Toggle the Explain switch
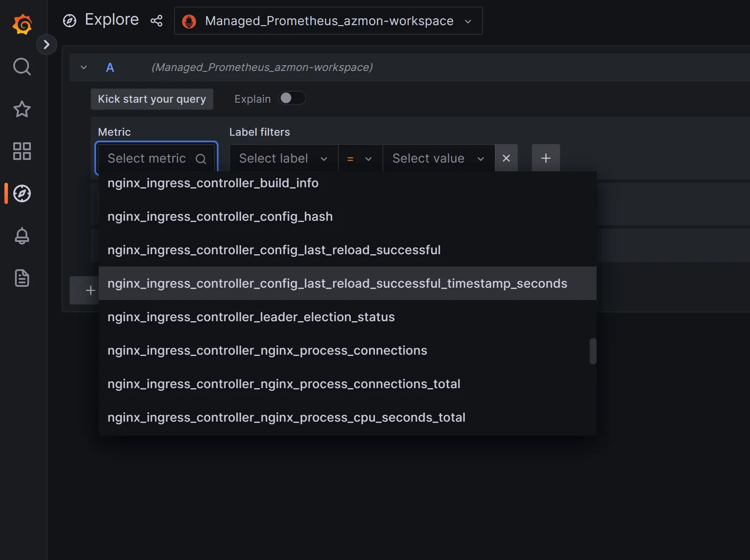The image size is (750, 560). (x=292, y=98)
